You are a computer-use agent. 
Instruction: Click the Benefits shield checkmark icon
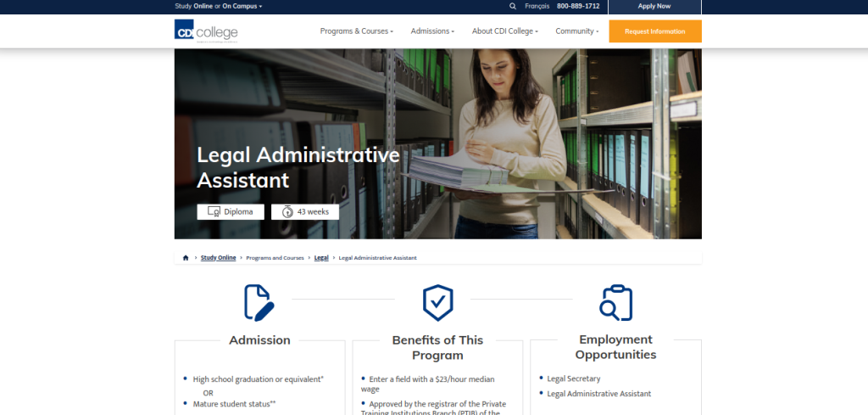pos(438,302)
